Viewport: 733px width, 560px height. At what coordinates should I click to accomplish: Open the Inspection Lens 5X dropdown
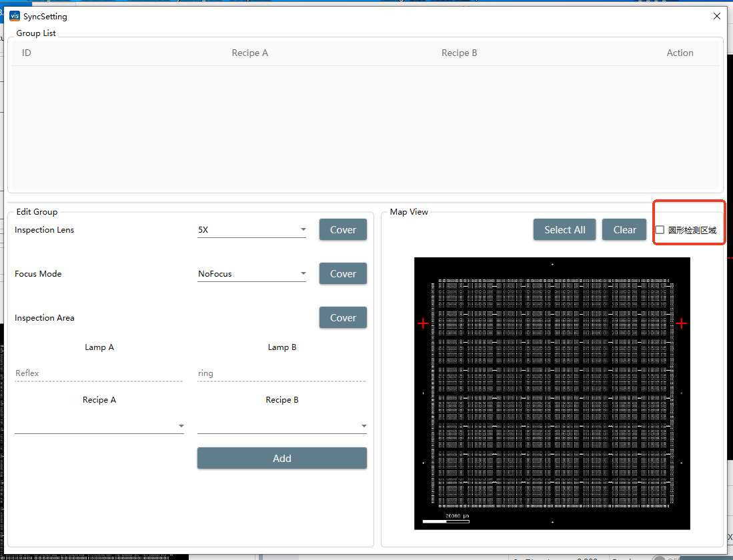(251, 229)
